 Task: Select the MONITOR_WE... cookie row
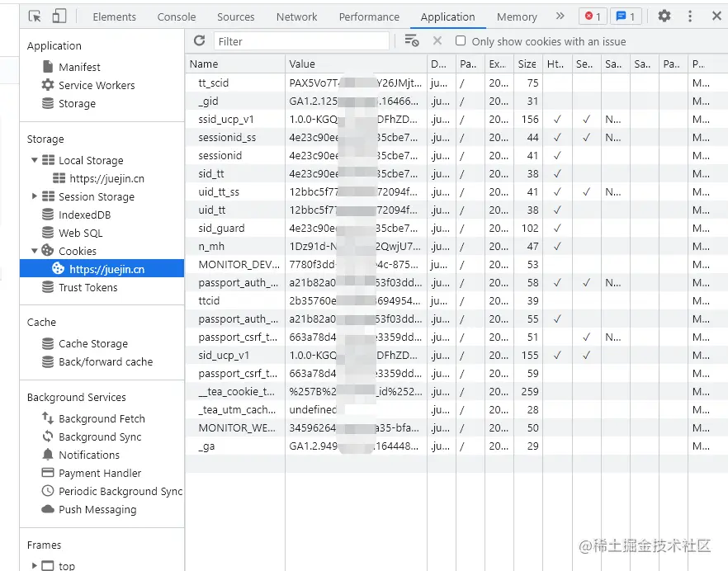pos(456,427)
